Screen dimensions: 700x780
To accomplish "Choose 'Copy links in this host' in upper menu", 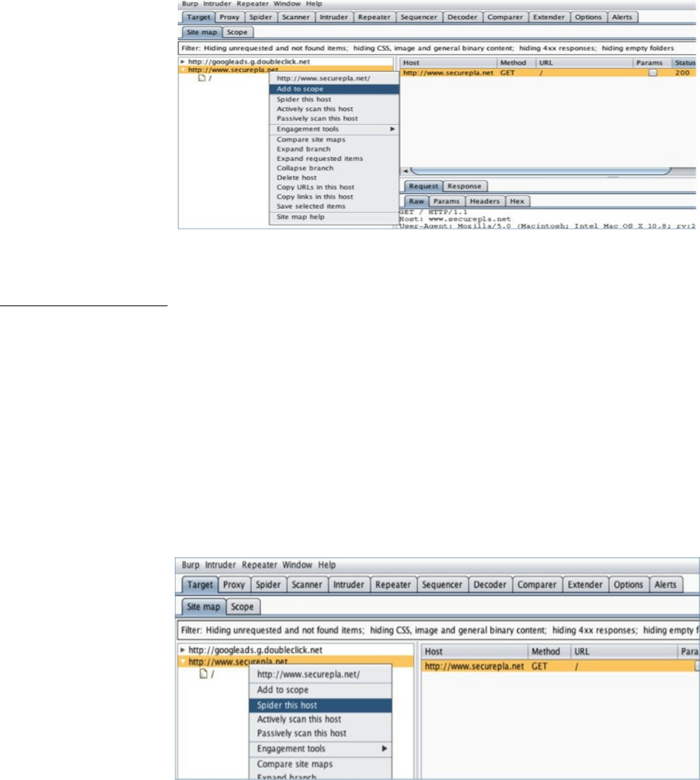I will point(315,197).
